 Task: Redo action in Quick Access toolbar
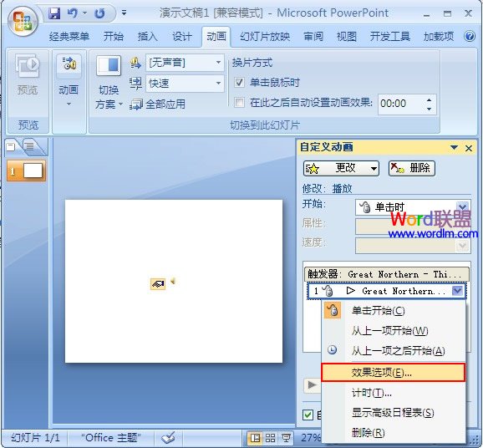(x=99, y=13)
